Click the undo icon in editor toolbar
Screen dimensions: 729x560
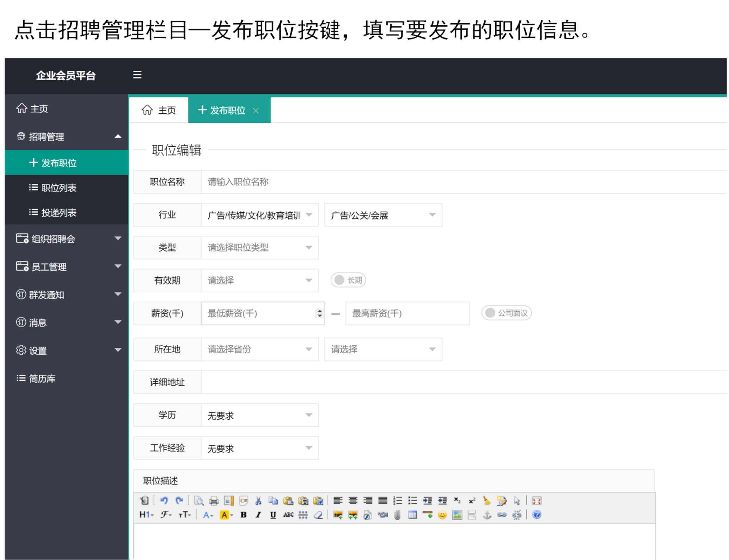coord(164,500)
